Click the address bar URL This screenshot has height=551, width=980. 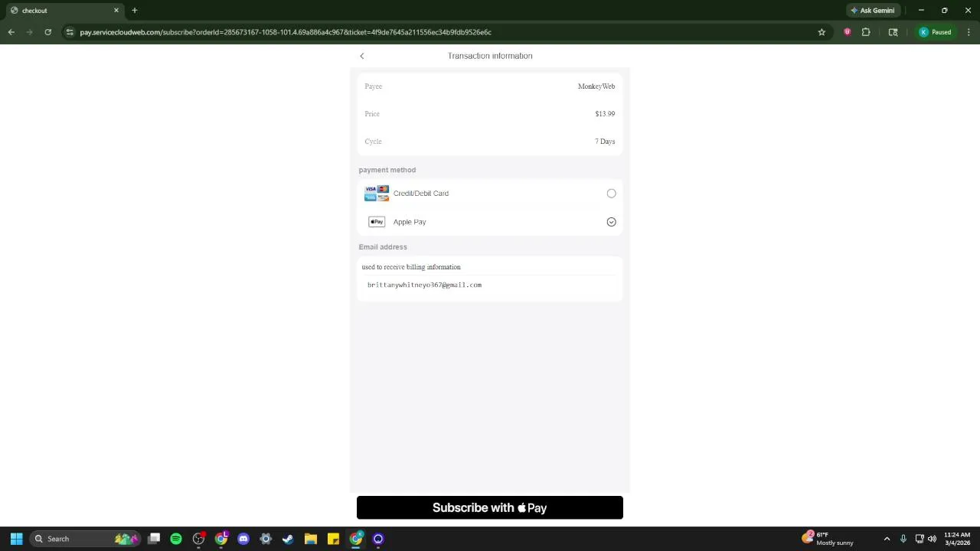click(x=286, y=32)
